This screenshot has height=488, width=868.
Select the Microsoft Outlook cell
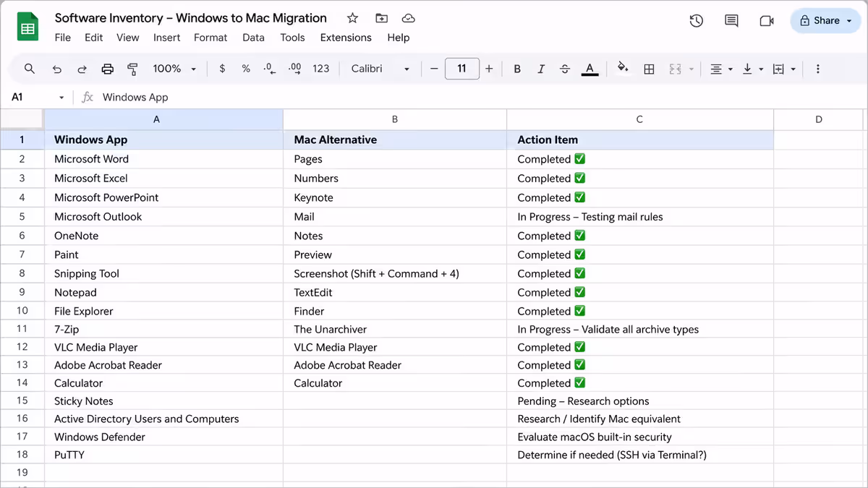(x=164, y=217)
